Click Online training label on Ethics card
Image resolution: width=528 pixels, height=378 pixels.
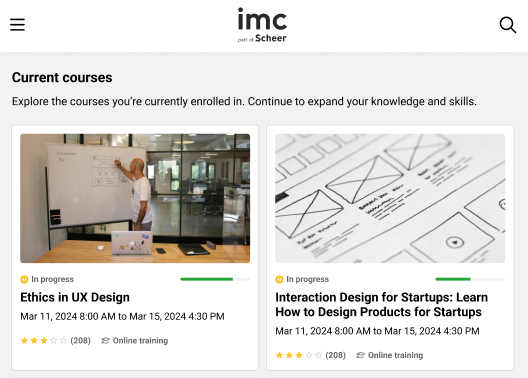point(140,341)
